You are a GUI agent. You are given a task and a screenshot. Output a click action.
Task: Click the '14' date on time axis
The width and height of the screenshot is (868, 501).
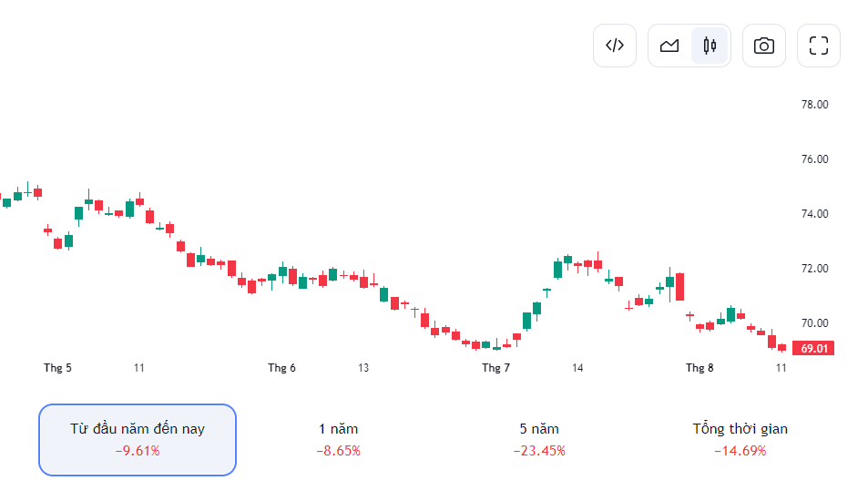pos(577,368)
